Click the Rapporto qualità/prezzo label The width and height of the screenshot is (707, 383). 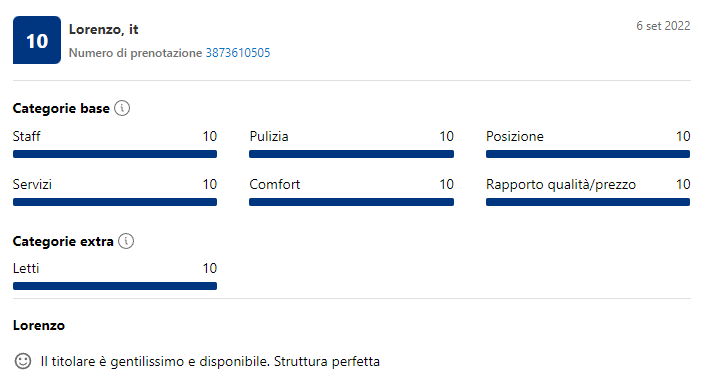pyautogui.click(x=561, y=185)
